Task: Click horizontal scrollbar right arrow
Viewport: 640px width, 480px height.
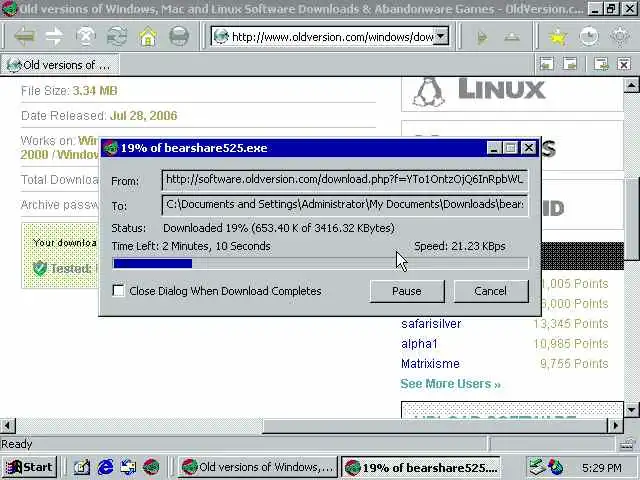Action: pos(616,426)
